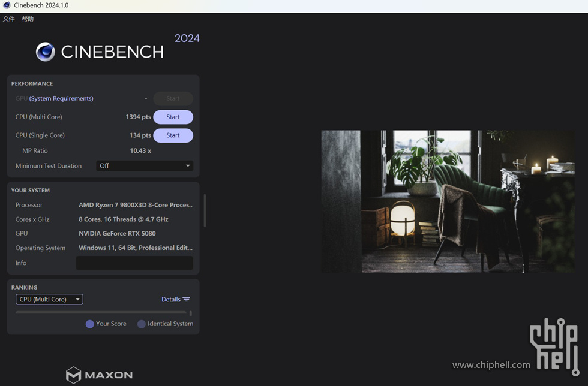Screen dimensions: 588x386
Task: Open the ranking CPU (Multi Core) dropdown
Action: tap(49, 300)
